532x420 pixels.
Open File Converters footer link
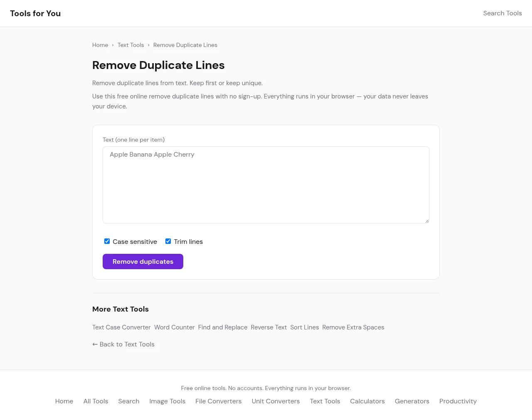[218, 401]
